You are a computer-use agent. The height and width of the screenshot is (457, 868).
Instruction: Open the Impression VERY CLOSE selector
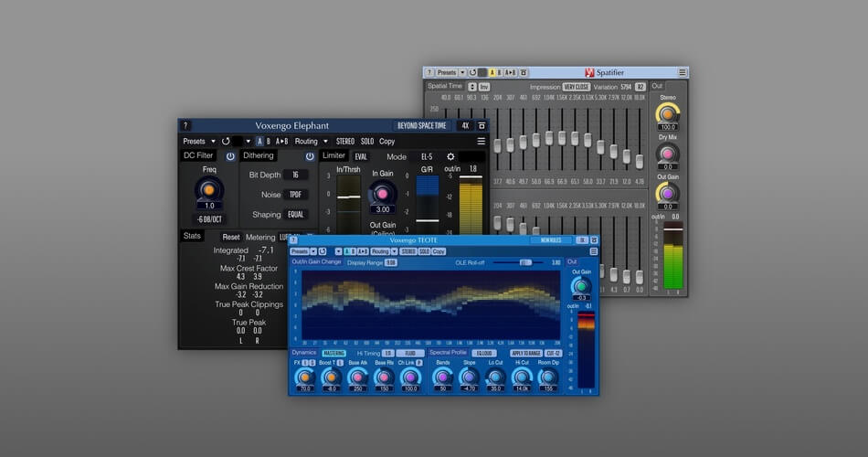coord(577,87)
